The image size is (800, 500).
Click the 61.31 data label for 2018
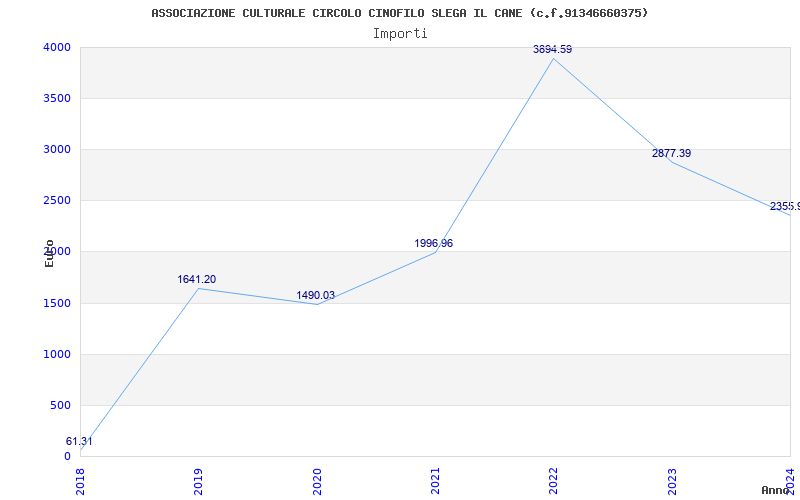(79, 442)
